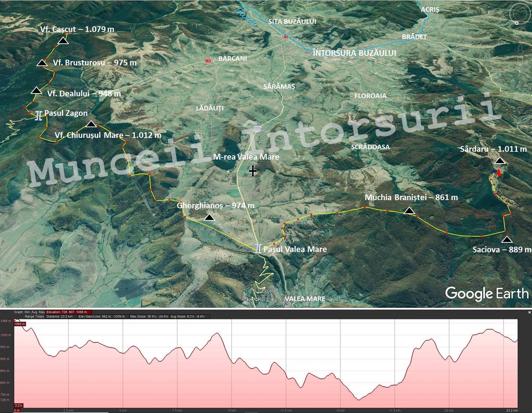Click the Elev Gain/Loss range total
Screen dimensions: 532x413
101,316
